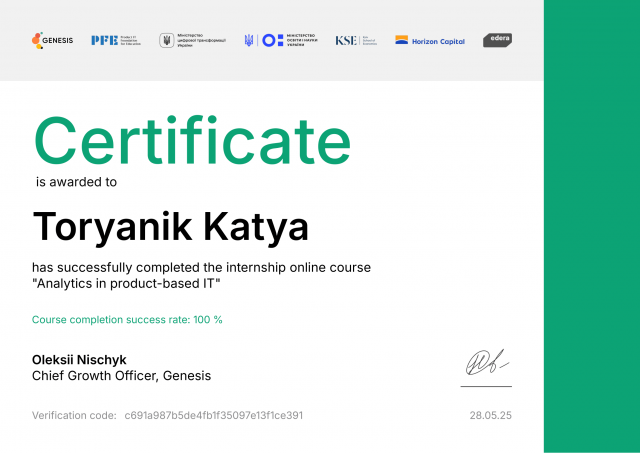The height and width of the screenshot is (453, 640).
Task: Click the course completion success rate text
Action: [127, 320]
